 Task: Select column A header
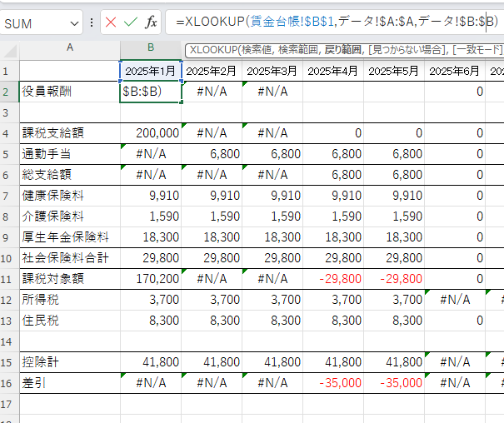pos(70,48)
